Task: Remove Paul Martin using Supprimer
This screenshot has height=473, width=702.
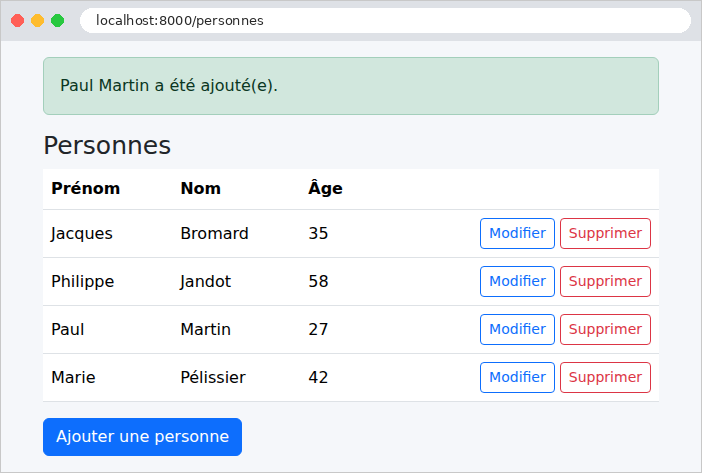Action: [x=605, y=329]
